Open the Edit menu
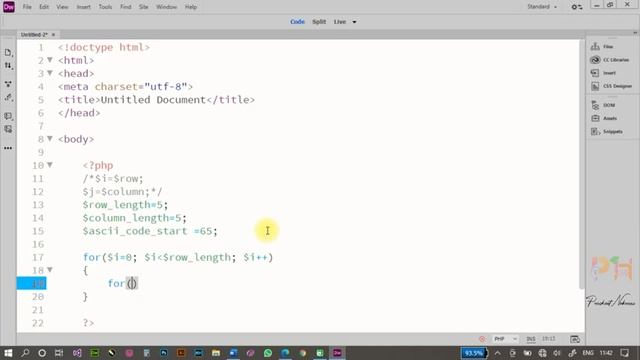Image resolution: width=640 pixels, height=360 pixels. 44,7
